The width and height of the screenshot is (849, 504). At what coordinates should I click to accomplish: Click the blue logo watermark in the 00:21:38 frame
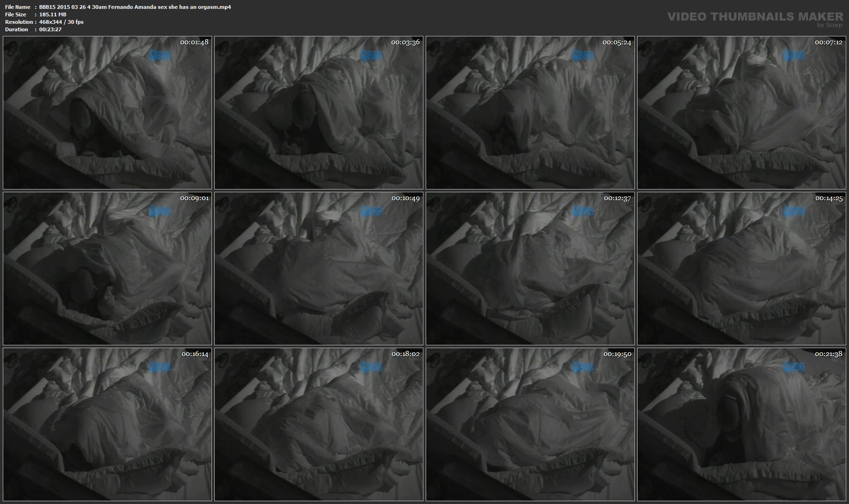click(x=793, y=367)
